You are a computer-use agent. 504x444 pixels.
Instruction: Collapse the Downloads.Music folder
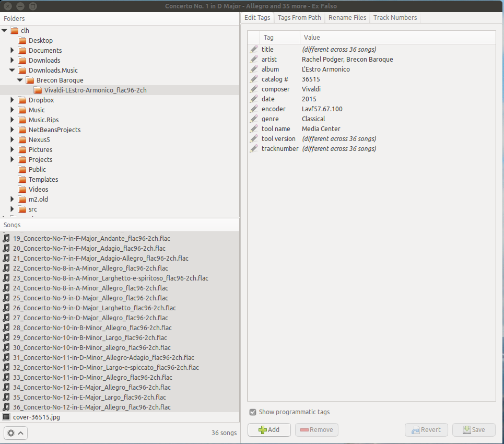pos(13,71)
